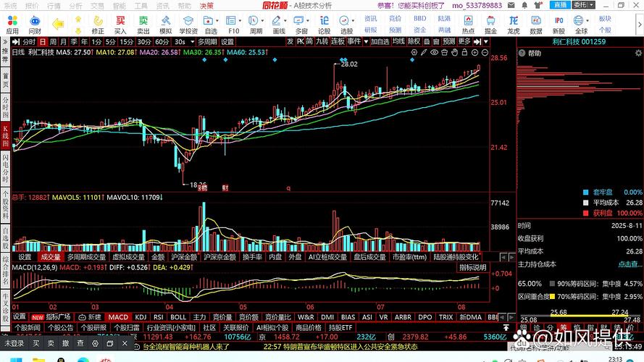This screenshot has height=362, width=644.
Task: Zoom in chart with plus icon
Action: (x=474, y=53)
